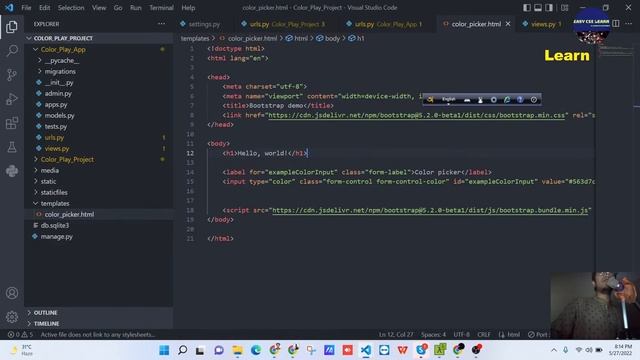Open the Run menu

coord(136,8)
